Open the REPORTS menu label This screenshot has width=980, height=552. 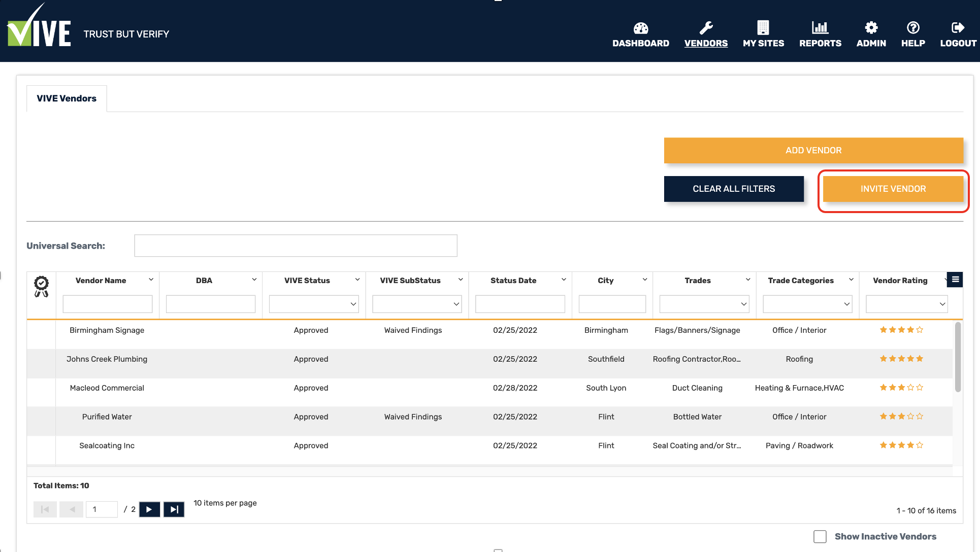(820, 44)
